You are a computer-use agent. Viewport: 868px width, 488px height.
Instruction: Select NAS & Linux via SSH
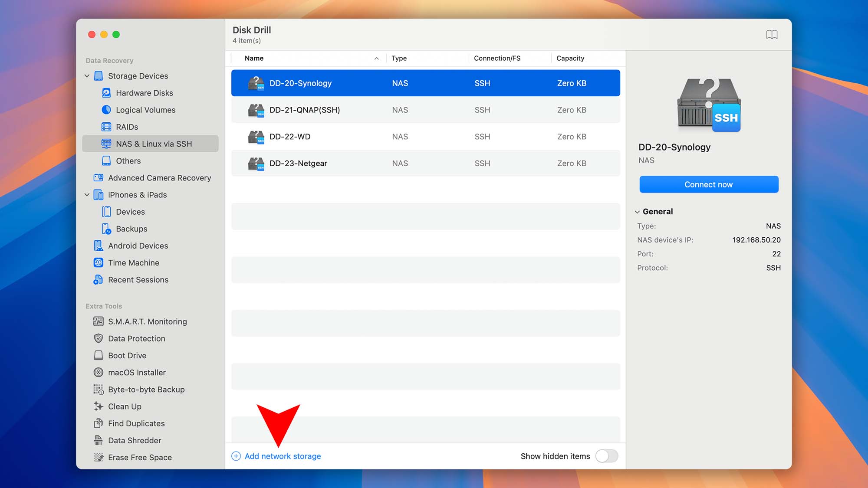coord(150,144)
